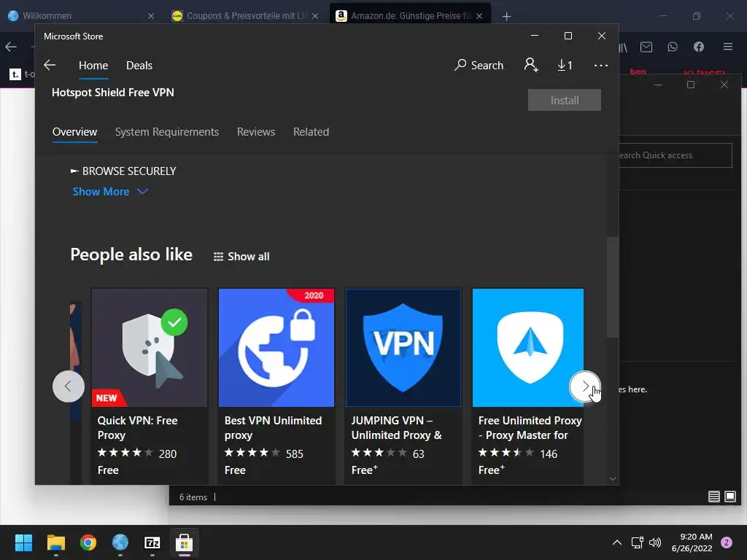
Task: Open the browser hamburger menu
Action: 727,47
